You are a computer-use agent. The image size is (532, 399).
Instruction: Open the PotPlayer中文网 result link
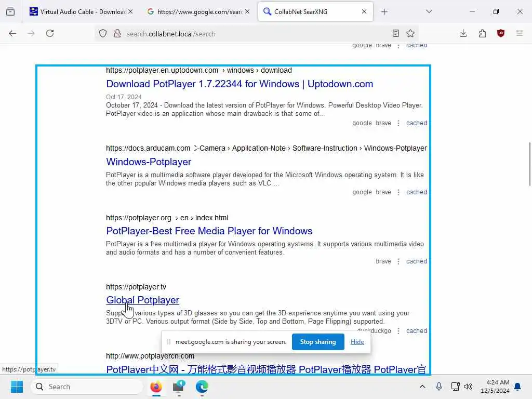pos(266,369)
